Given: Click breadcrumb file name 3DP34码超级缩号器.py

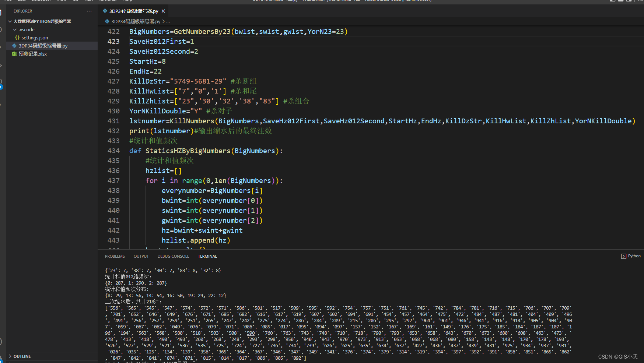Looking at the screenshot, I should pos(136,21).
